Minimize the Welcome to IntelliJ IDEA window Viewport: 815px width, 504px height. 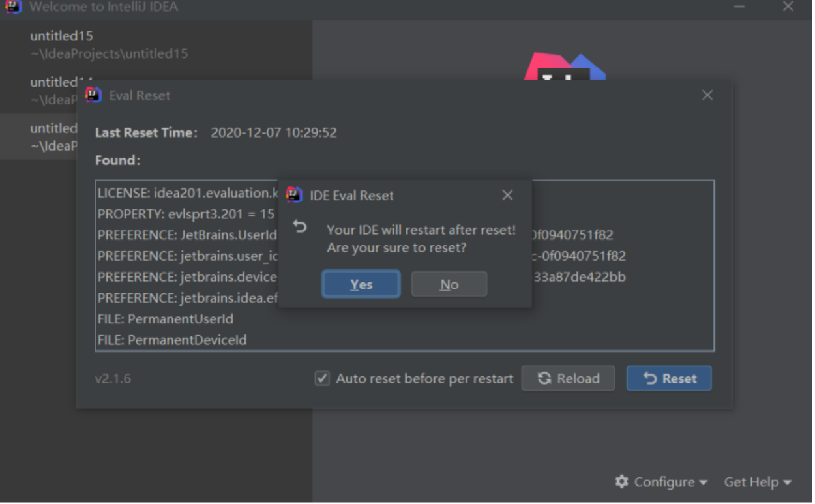739,7
